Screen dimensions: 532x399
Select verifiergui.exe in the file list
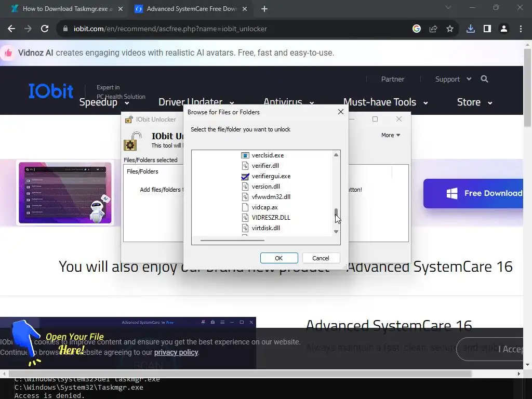pyautogui.click(x=271, y=176)
